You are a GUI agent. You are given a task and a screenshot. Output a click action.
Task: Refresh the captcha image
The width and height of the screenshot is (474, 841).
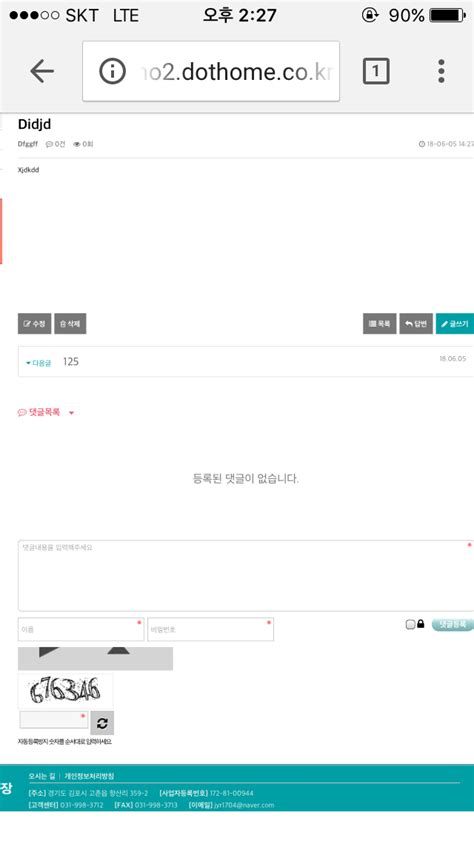(x=102, y=723)
